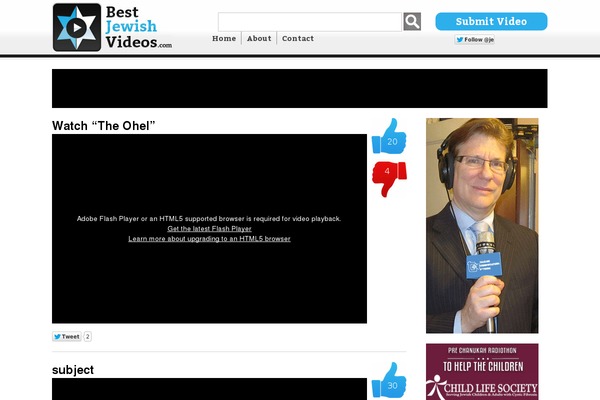Click The Ohel video player area
This screenshot has width=600, height=400.
pyautogui.click(x=209, y=229)
